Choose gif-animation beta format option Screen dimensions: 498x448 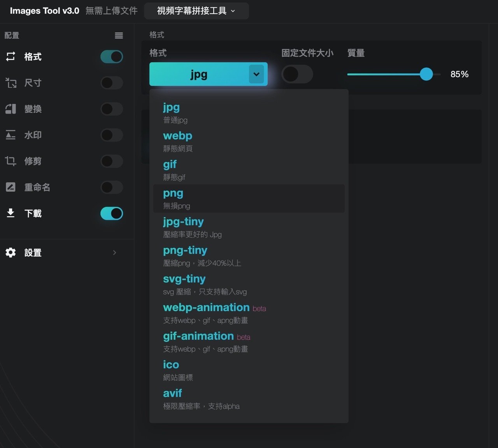(249, 341)
